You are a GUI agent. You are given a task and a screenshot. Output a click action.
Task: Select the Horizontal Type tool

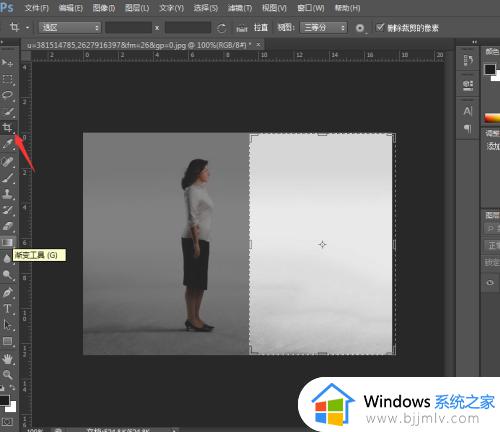click(x=7, y=309)
